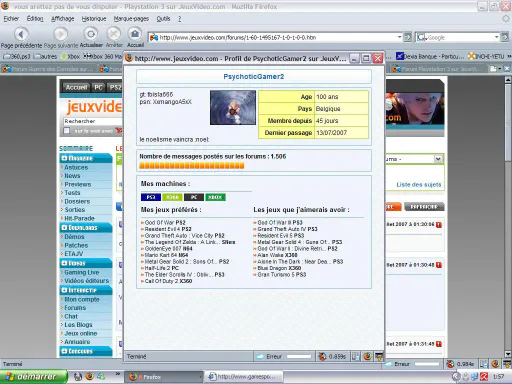Open home page with the Accueil icon
Screen dimensions: 512x384
point(135,34)
